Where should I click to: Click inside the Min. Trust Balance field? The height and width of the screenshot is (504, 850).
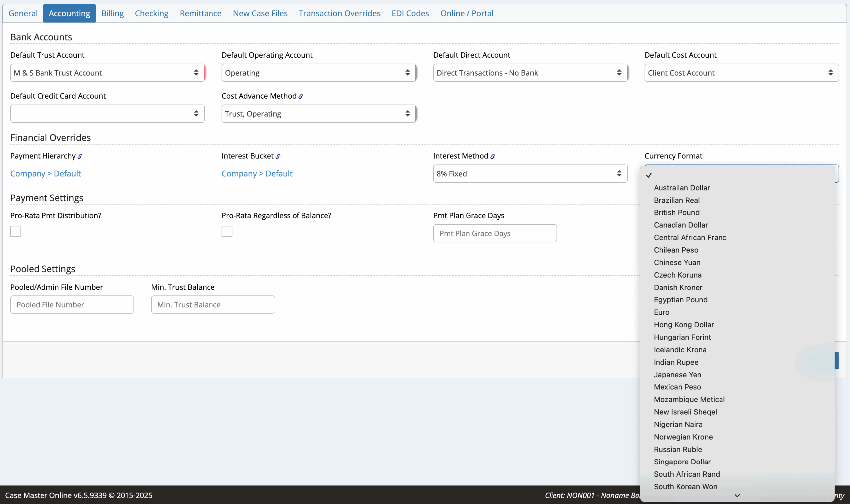tap(212, 305)
